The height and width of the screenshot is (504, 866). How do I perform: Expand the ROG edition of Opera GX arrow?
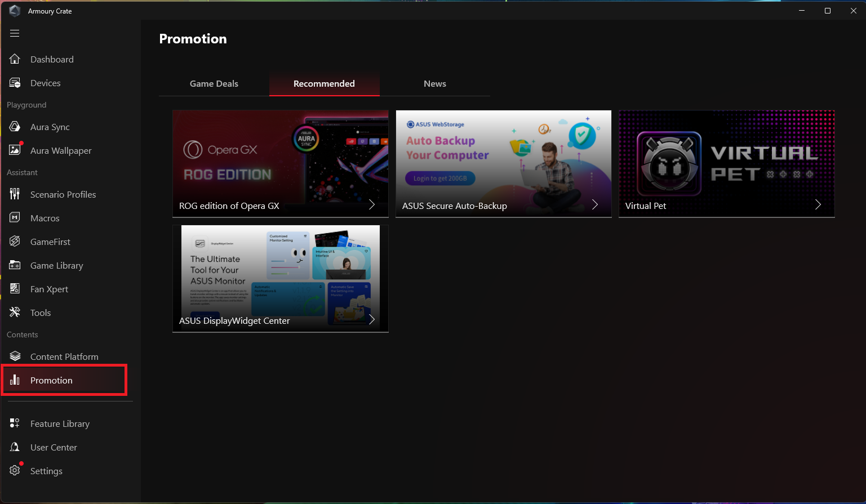pyautogui.click(x=372, y=205)
